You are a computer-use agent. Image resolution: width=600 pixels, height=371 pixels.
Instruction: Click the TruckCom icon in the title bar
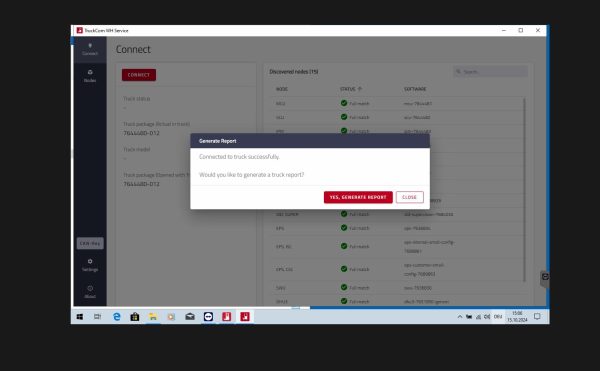80,30
